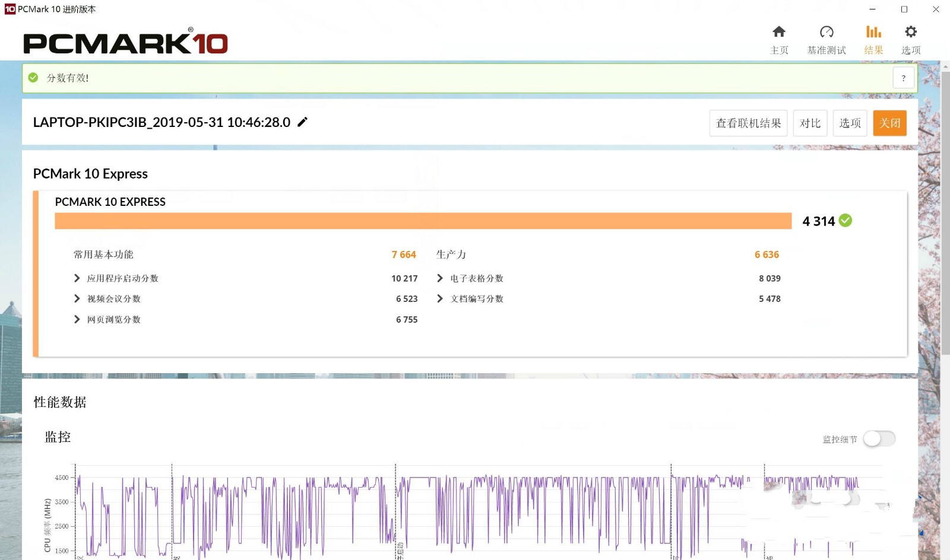Click the PCMark 10 title bar app icon
Viewport: 950px width, 560px height.
[9, 9]
